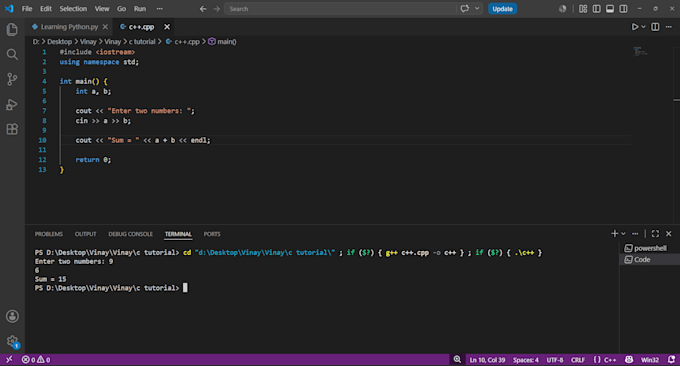Click the editor minimap preview
The image size is (680, 366).
(640, 52)
